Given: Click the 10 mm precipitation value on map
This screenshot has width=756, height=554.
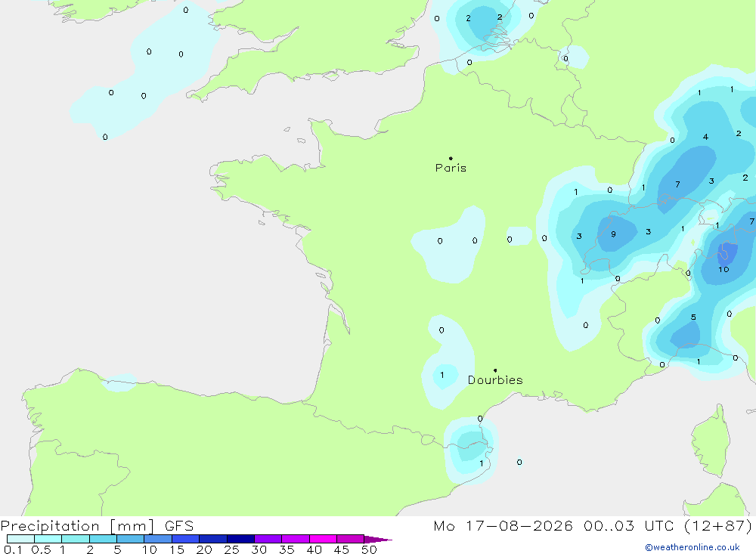Looking at the screenshot, I should click(x=723, y=270).
